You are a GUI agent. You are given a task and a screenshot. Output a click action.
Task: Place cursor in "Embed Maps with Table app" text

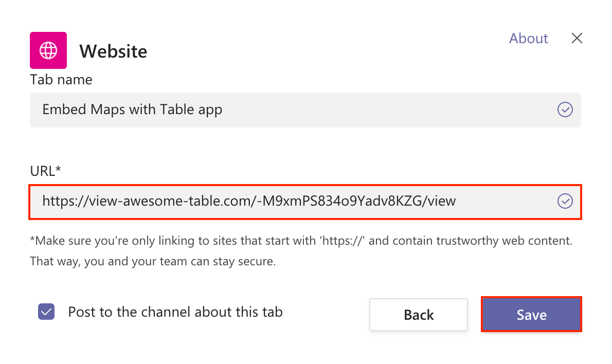[132, 110]
